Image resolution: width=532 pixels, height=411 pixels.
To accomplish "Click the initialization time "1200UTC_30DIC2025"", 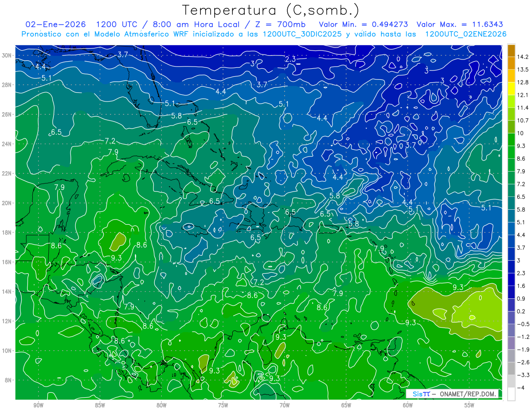I will (302, 34).
